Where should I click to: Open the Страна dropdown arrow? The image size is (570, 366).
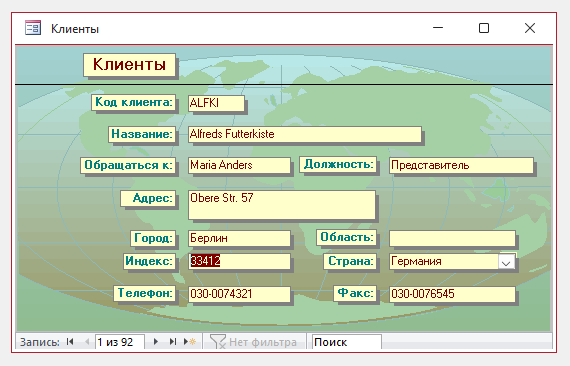coord(506,261)
